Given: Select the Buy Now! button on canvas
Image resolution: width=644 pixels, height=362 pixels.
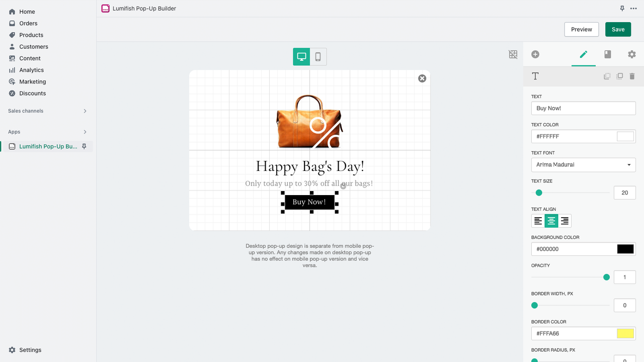Looking at the screenshot, I should (x=309, y=202).
